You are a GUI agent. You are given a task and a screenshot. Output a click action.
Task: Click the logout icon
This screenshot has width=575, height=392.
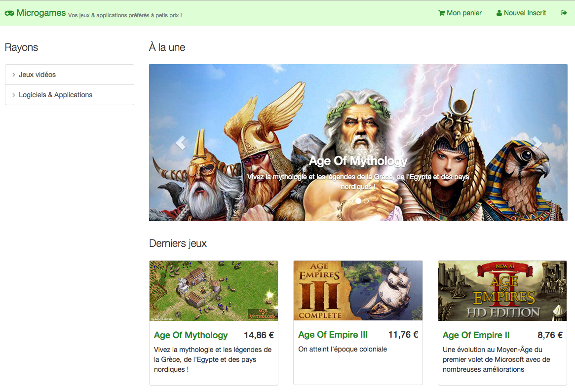click(564, 13)
